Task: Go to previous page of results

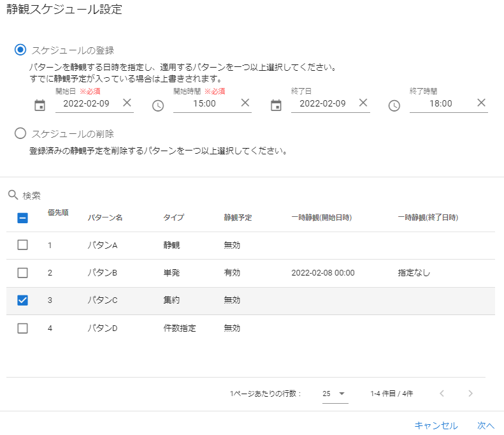Action: tap(442, 394)
